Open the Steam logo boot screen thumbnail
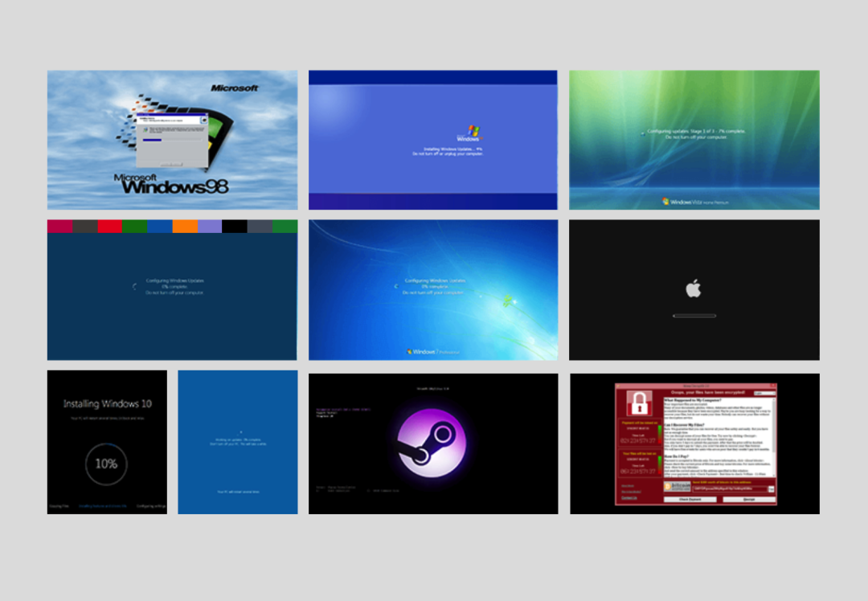Screen dimensions: 868x601 (433, 444)
